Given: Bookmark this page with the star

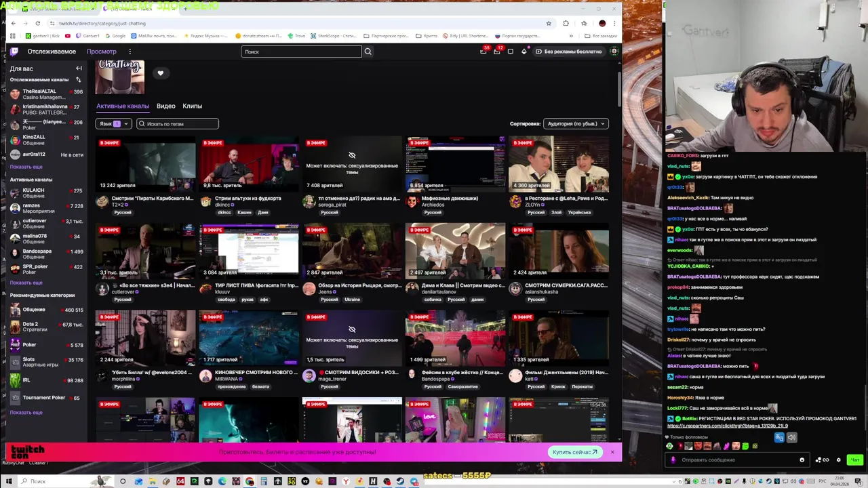Looking at the screenshot, I should click(549, 23).
